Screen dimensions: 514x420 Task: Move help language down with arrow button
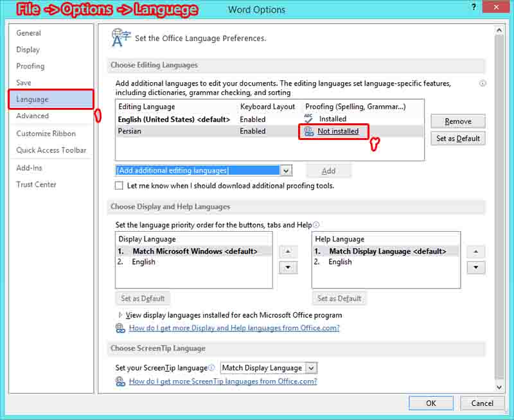click(476, 268)
